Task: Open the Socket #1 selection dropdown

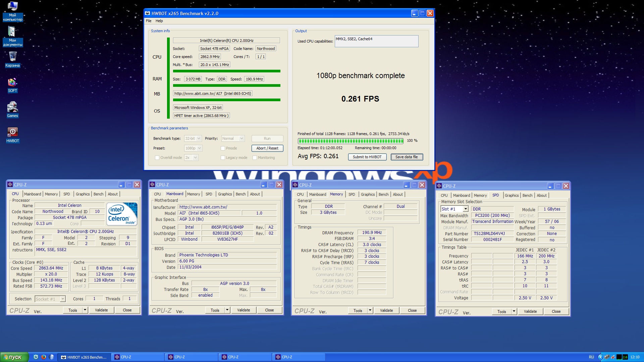Action: [50, 299]
